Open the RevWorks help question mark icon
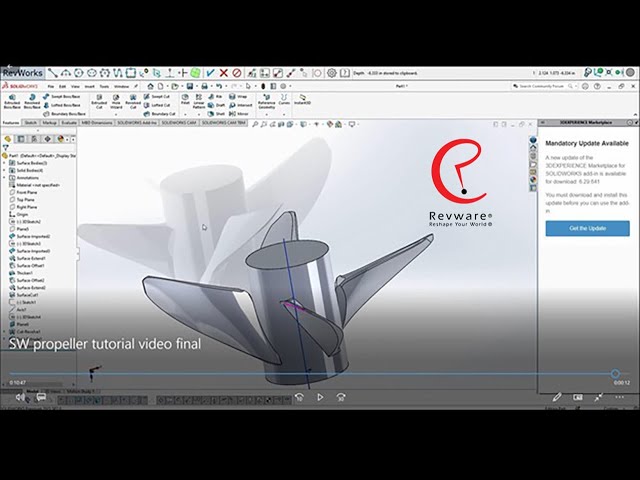The height and width of the screenshot is (480, 640). pyautogui.click(x=344, y=73)
